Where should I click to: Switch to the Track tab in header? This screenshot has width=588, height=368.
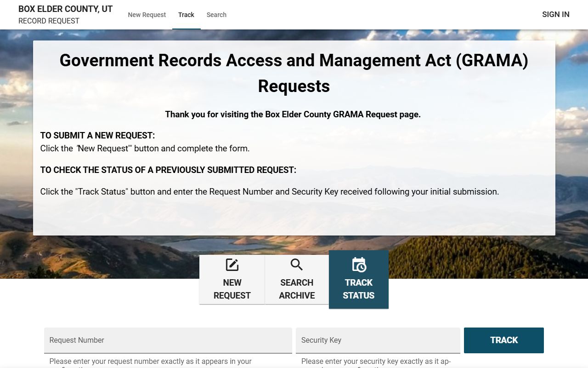click(x=187, y=15)
